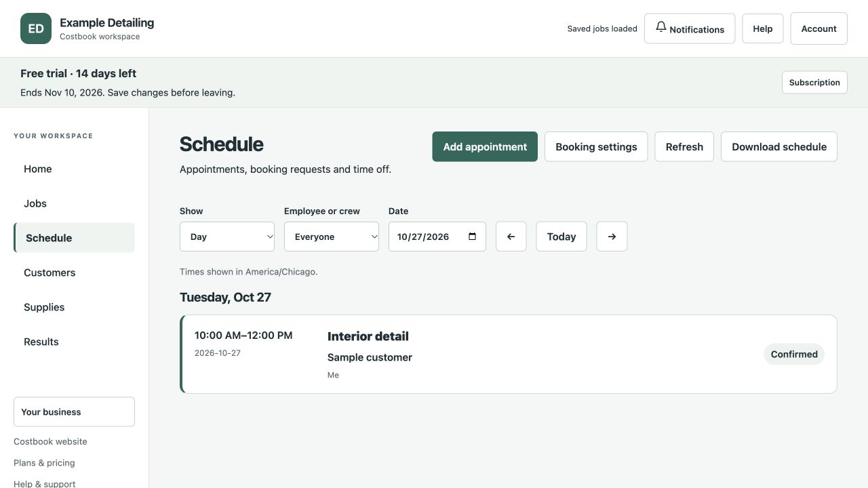Open Account menu button

point(819,28)
